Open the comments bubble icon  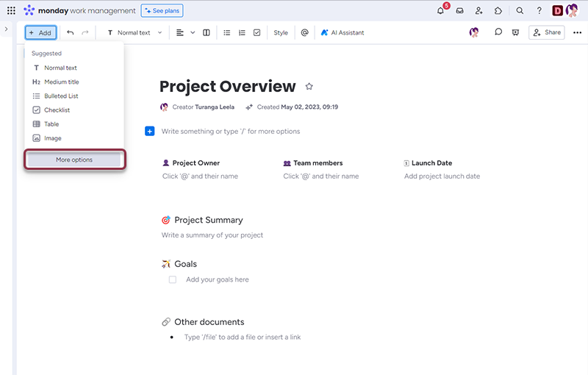[x=498, y=32]
